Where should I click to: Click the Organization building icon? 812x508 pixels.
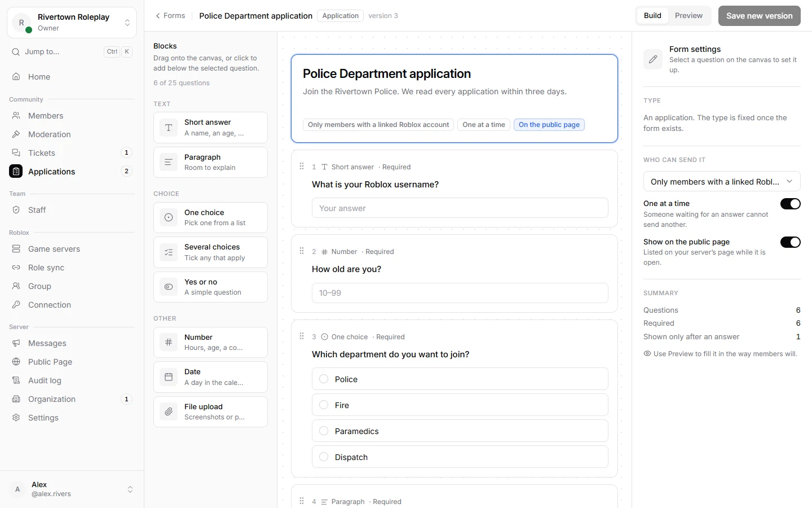16,399
